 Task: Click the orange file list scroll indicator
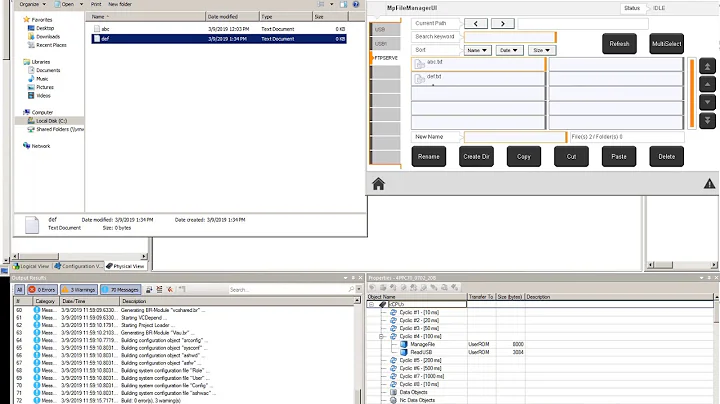click(692, 93)
